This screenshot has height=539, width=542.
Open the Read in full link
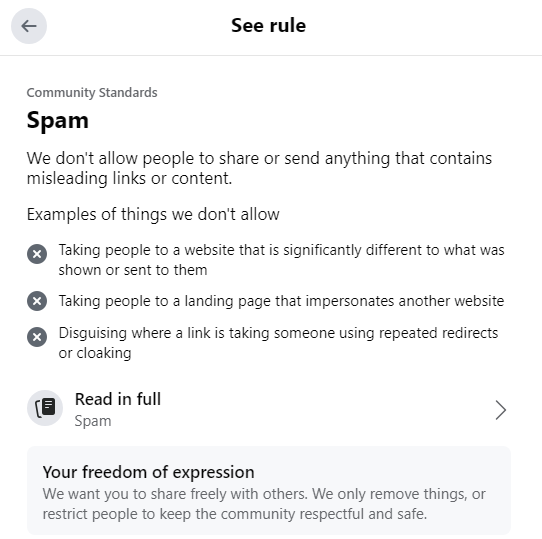click(267, 409)
